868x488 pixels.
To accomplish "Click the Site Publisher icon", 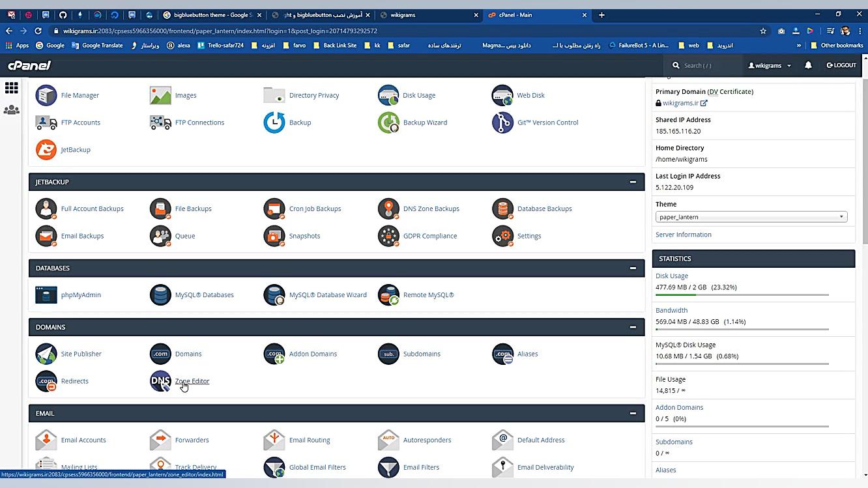I will click(x=46, y=354).
